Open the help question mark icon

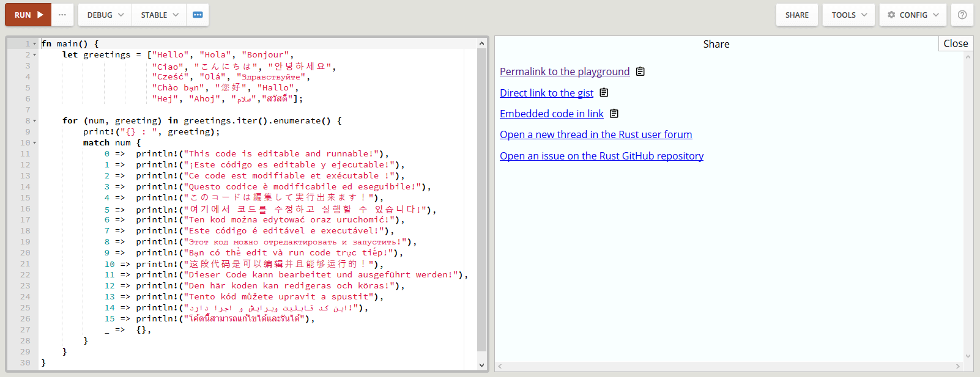pos(962,15)
